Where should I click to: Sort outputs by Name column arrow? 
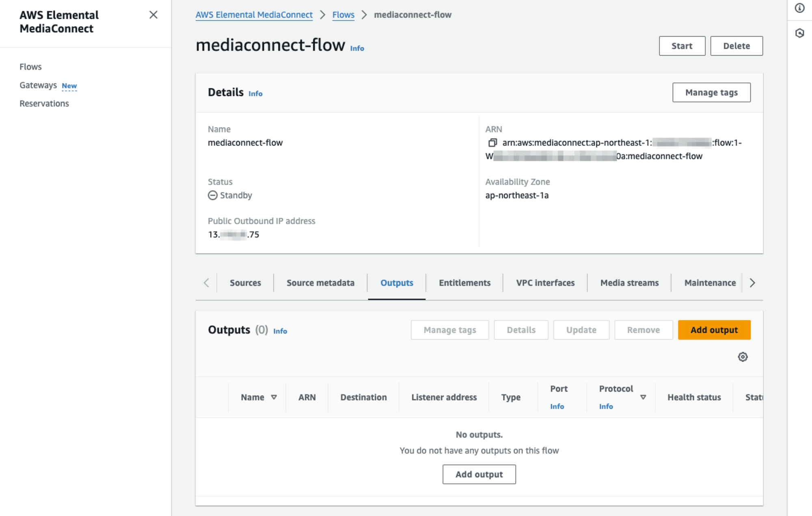tap(274, 397)
